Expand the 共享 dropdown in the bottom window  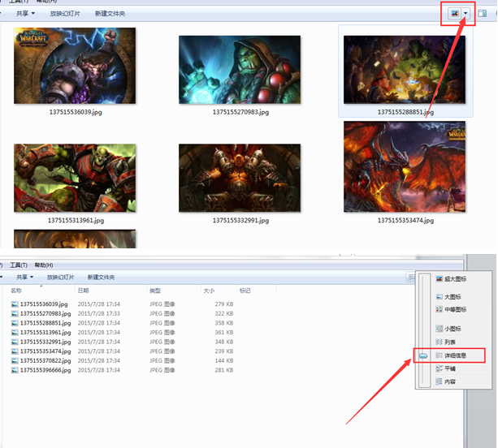click(24, 277)
